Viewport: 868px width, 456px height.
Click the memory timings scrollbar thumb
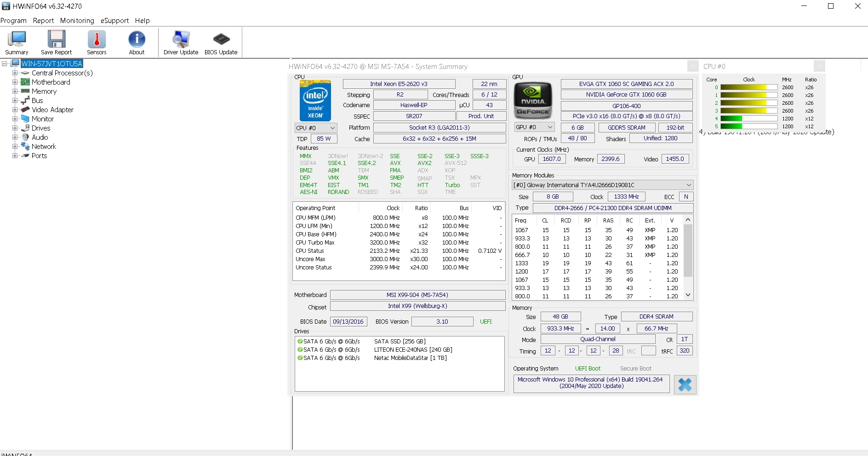point(688,251)
